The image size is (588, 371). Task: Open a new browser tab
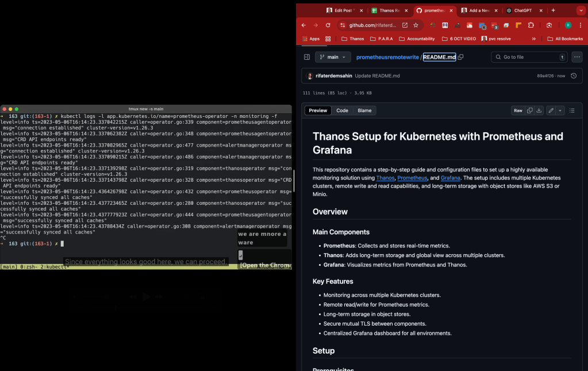click(553, 10)
